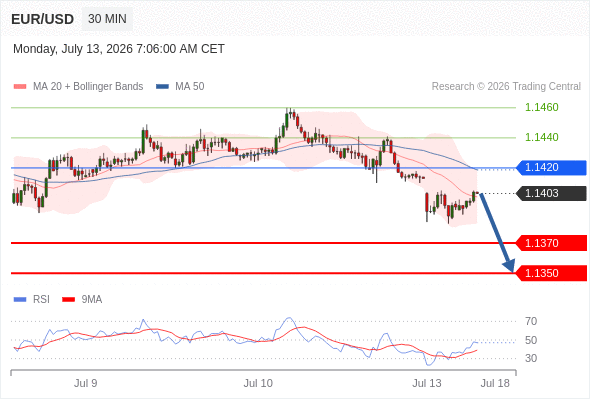Click the 9MA legend label
Viewport: 590px width, 400px height.
tap(92, 300)
